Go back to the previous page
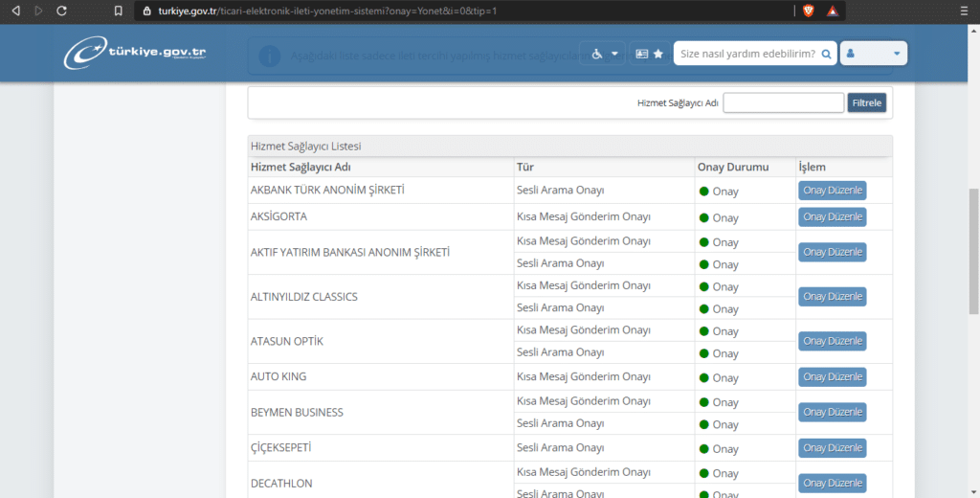The height and width of the screenshot is (498, 980). [16, 11]
